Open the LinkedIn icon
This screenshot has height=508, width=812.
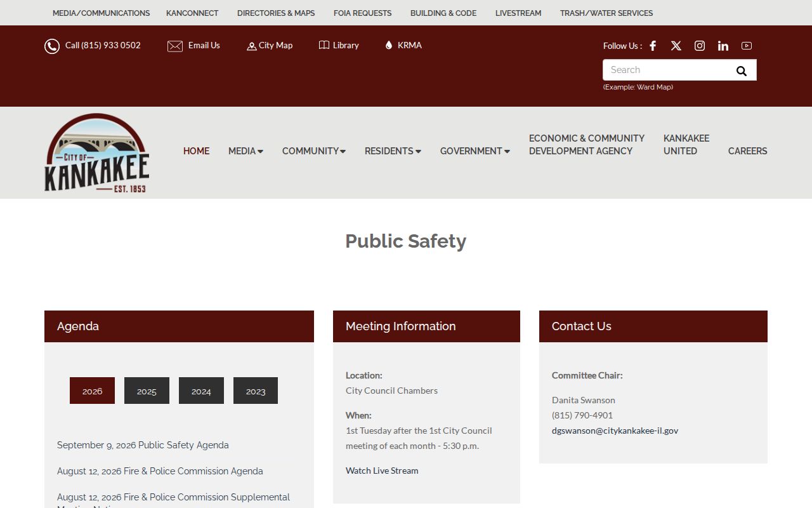click(723, 46)
